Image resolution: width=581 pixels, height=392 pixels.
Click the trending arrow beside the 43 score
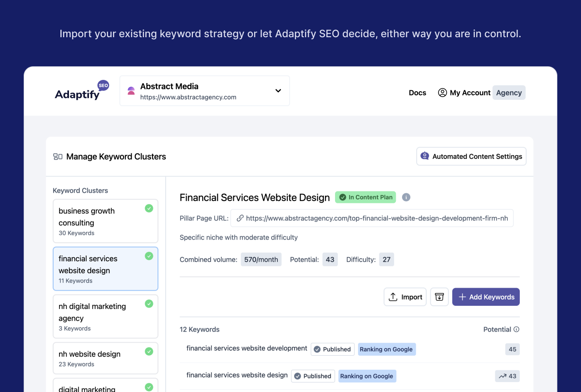pos(502,376)
